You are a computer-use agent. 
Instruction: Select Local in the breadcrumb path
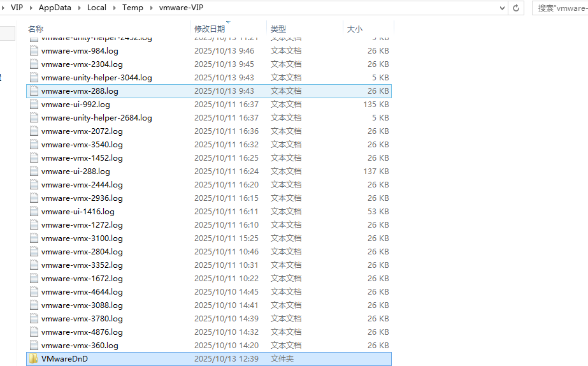pos(96,8)
